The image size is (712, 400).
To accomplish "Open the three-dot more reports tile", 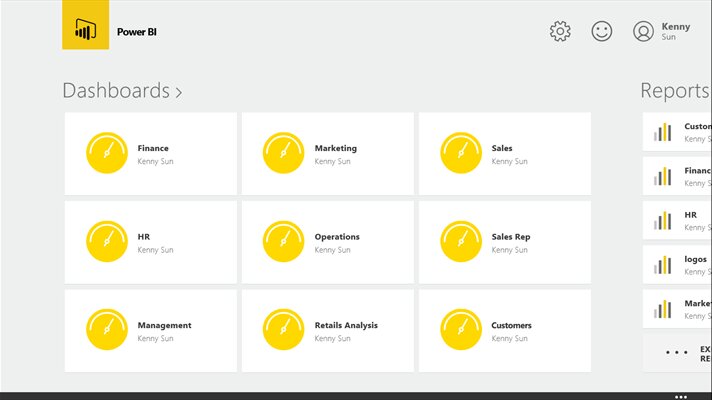I will tap(677, 352).
